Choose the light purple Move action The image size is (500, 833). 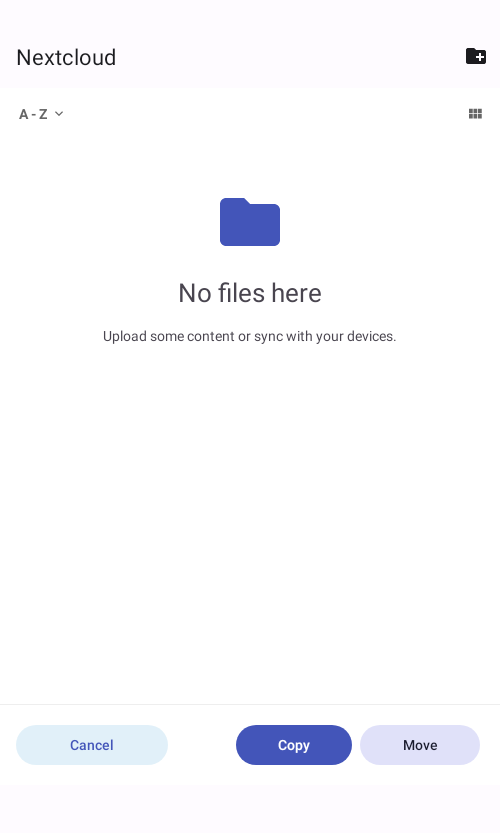click(x=420, y=745)
